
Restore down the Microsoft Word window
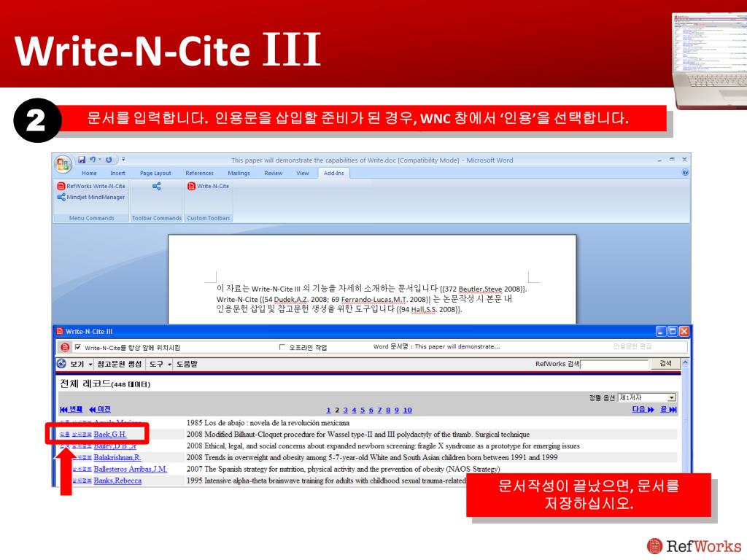(x=672, y=160)
